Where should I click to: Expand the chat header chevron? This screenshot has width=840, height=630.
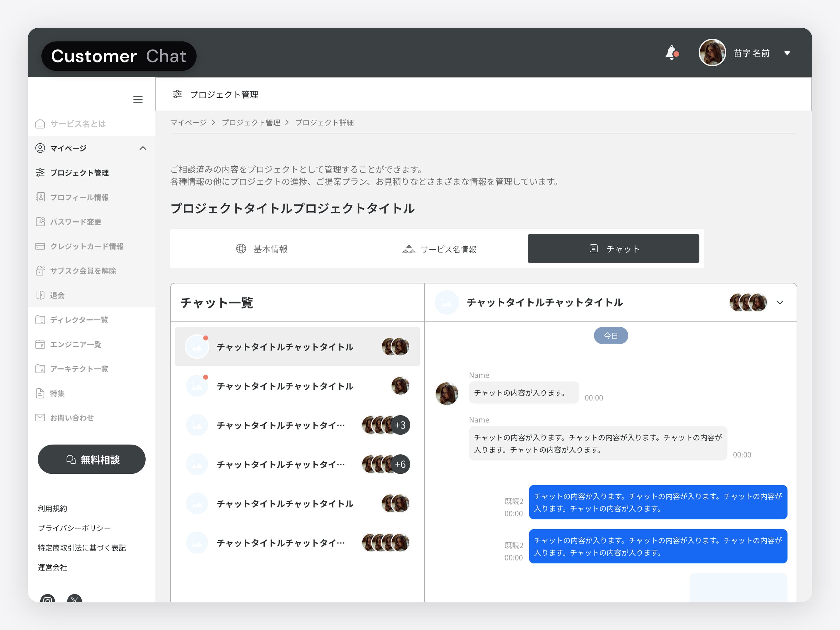click(780, 303)
